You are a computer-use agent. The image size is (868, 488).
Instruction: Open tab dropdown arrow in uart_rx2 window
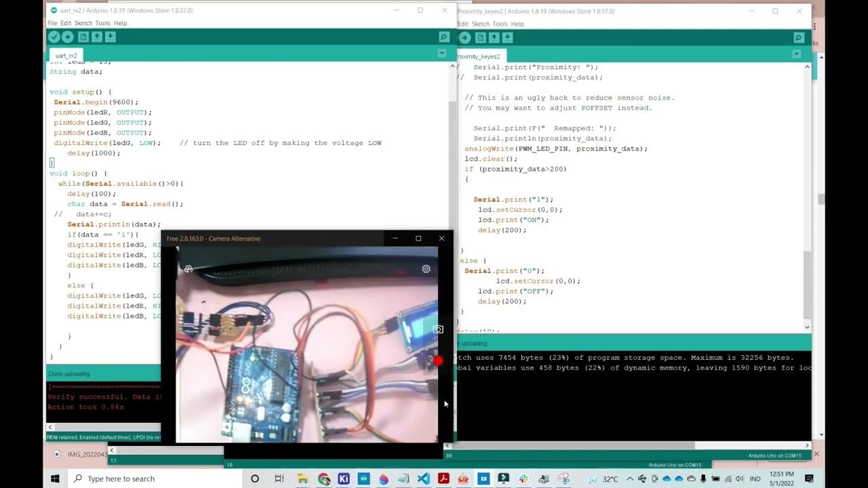[442, 54]
